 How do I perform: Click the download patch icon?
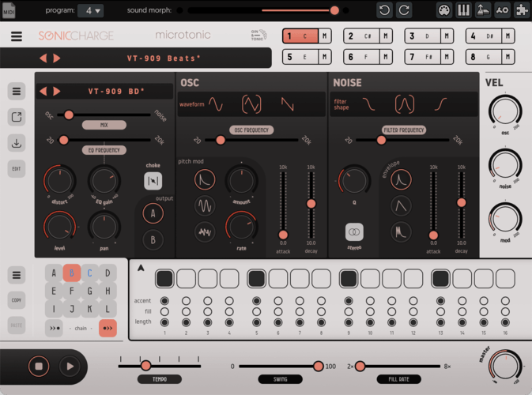tap(17, 143)
